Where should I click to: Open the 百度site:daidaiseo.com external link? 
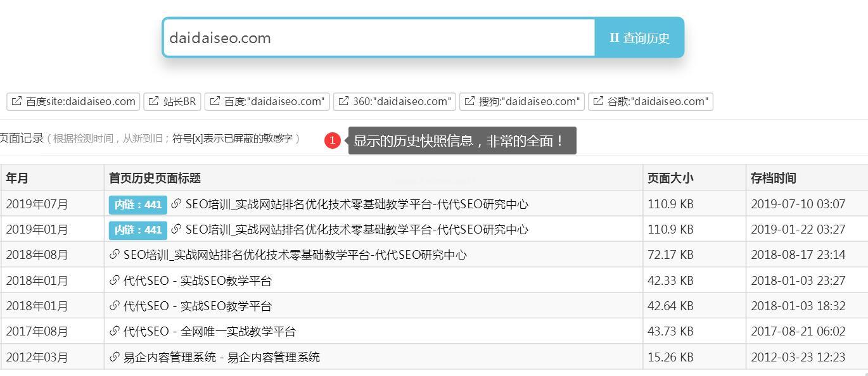[x=73, y=101]
